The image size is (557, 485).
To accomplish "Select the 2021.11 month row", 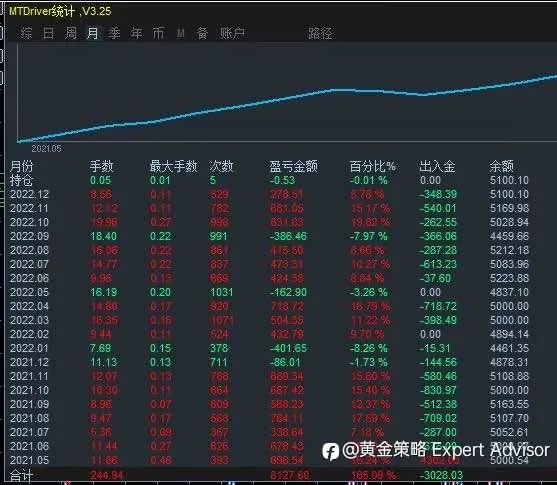I will point(270,376).
